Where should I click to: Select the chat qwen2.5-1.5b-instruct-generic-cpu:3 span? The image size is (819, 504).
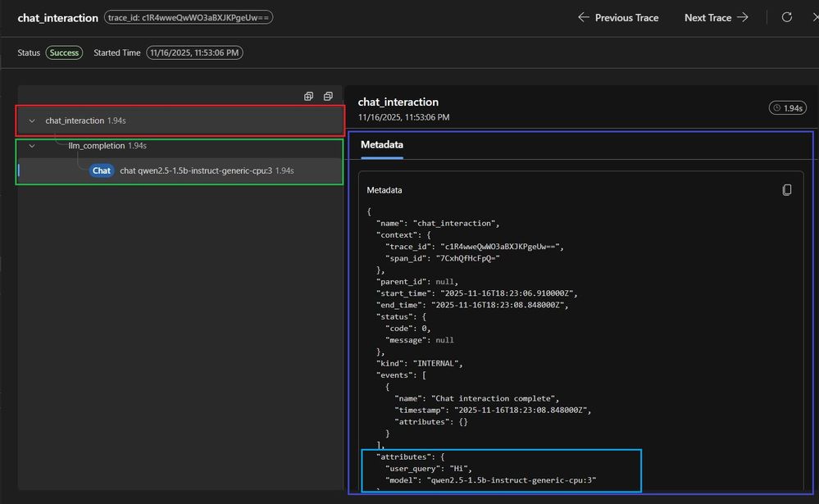pos(180,170)
